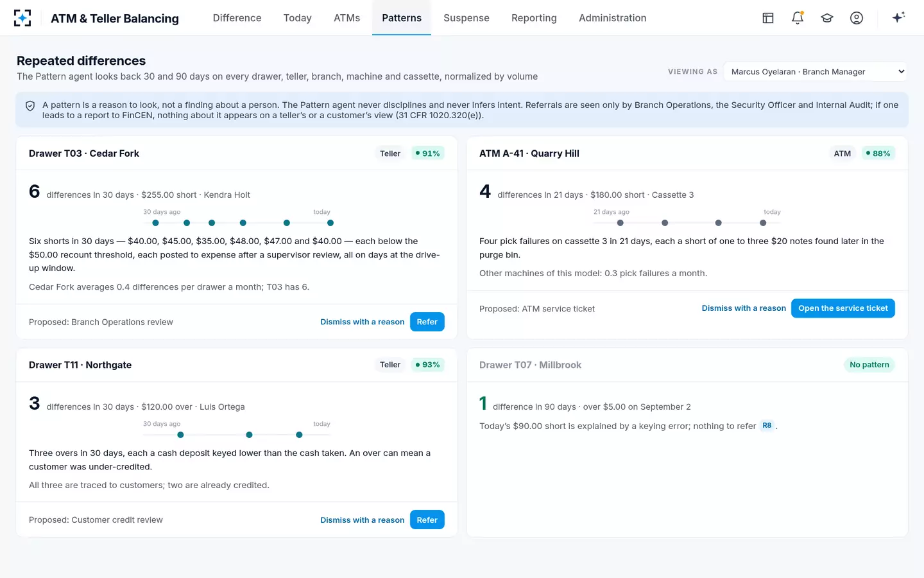924x578 pixels.
Task: Click the today dot on T03 timeline
Action: [x=330, y=223]
